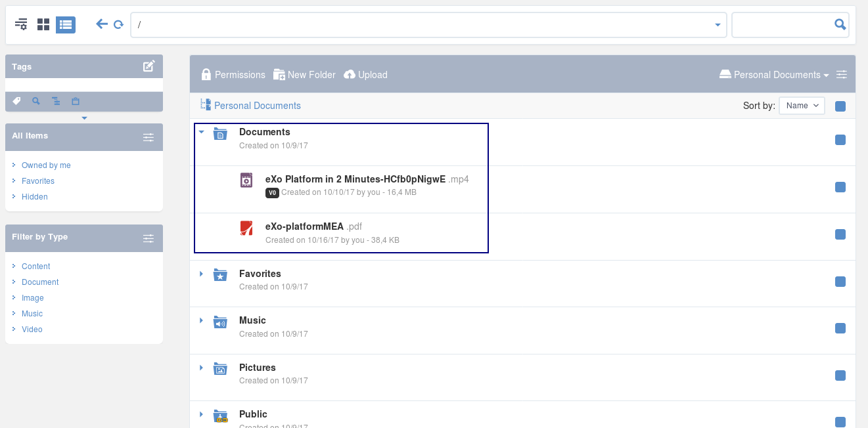Click the New Folder button

[305, 75]
